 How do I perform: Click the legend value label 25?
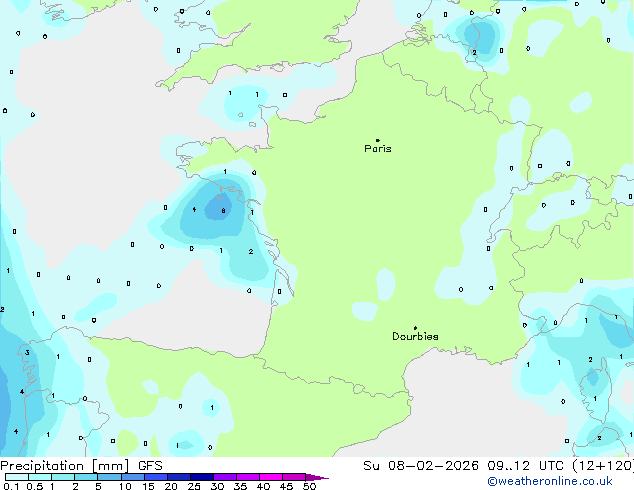[194, 486]
